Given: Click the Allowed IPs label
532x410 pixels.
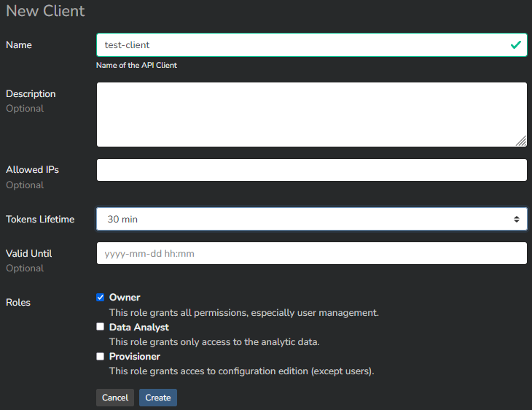Looking at the screenshot, I should pyautogui.click(x=32, y=169).
